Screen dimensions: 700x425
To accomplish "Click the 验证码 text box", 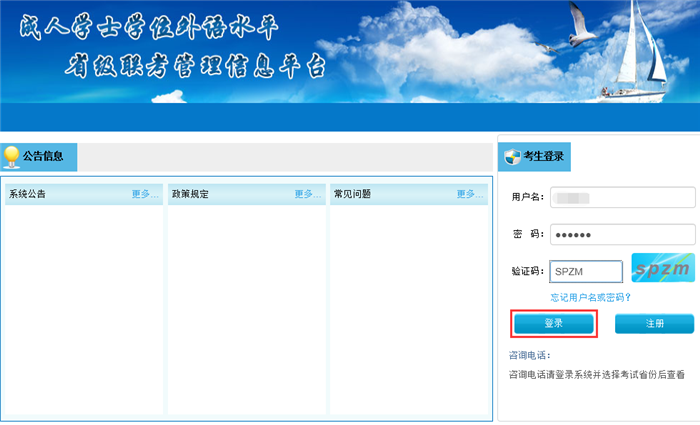I will click(586, 272).
